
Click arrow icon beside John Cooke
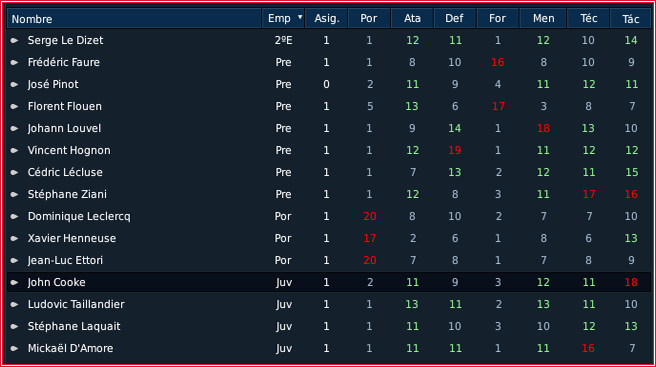(x=15, y=282)
